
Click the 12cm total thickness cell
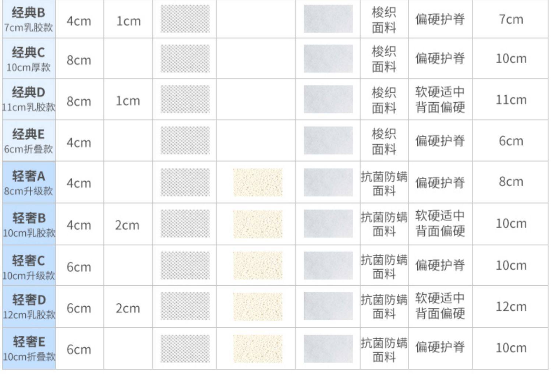pyautogui.click(x=511, y=307)
